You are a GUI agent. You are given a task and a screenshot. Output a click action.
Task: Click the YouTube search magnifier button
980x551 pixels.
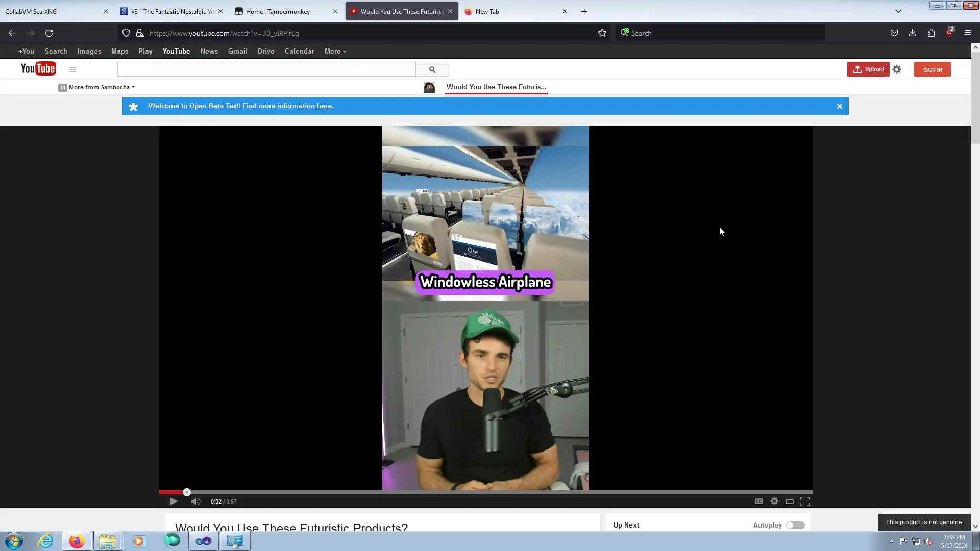point(432,69)
